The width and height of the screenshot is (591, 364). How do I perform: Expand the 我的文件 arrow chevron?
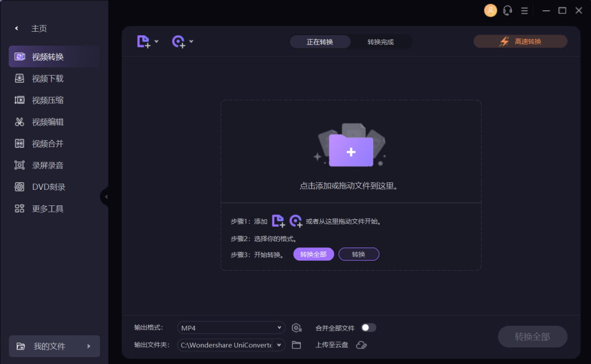pos(89,346)
